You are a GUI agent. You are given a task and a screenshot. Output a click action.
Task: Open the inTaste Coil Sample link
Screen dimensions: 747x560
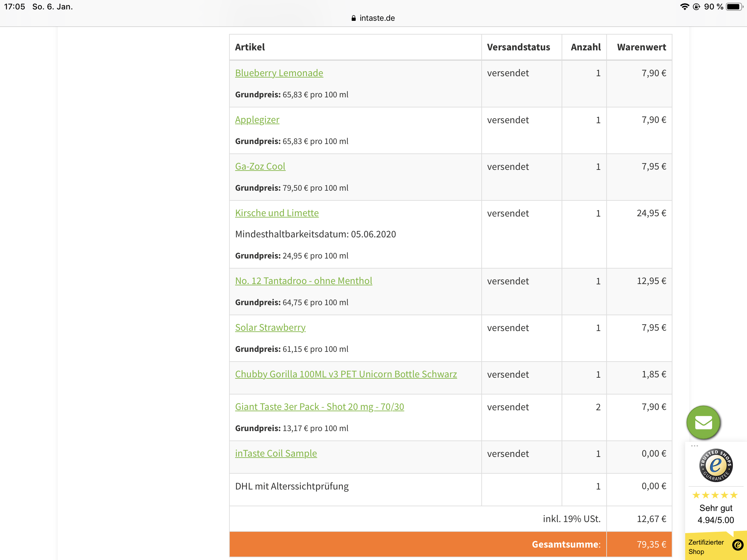point(276,453)
